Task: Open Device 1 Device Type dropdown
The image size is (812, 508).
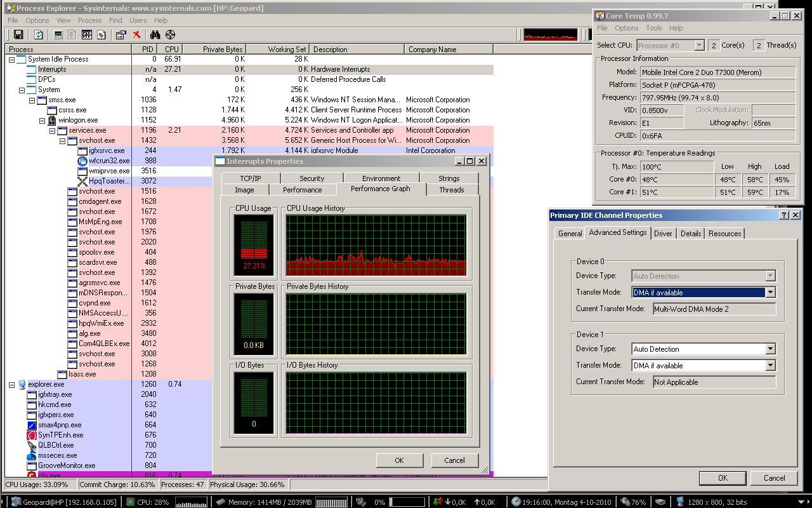Action: [x=770, y=349]
